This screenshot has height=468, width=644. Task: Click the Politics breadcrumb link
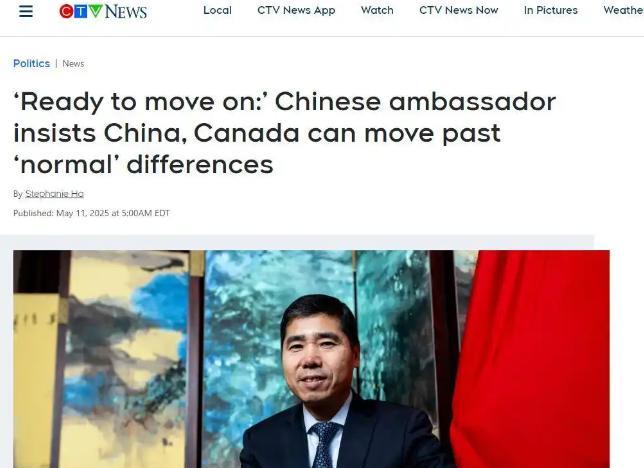click(31, 64)
